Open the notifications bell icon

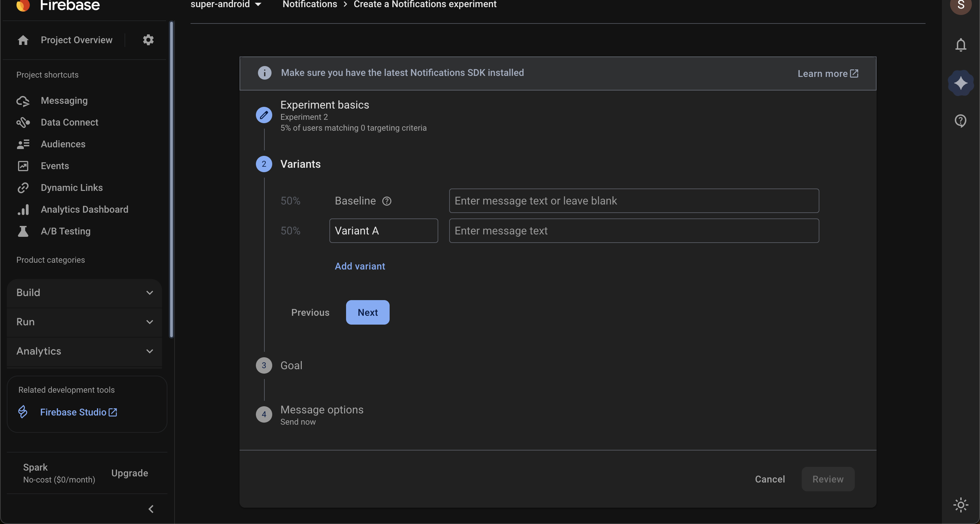(x=961, y=45)
